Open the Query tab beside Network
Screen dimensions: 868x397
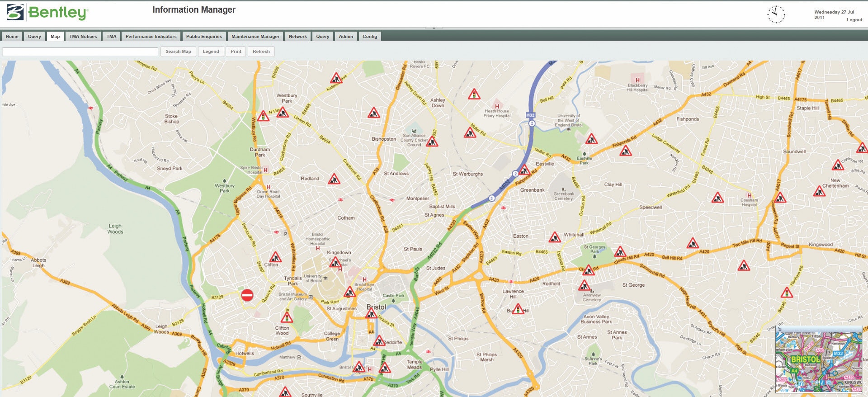click(323, 37)
